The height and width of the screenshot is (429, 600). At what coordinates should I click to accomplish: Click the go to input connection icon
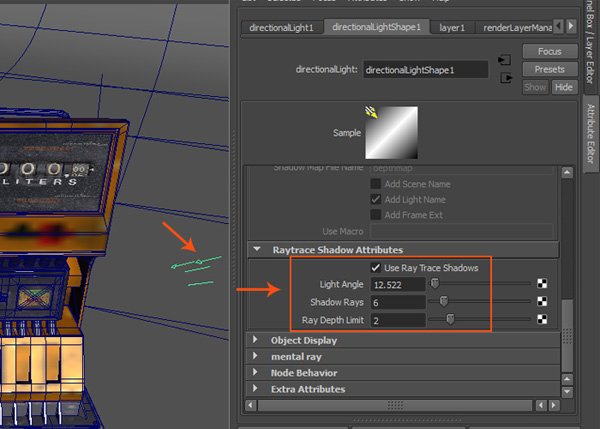505,60
